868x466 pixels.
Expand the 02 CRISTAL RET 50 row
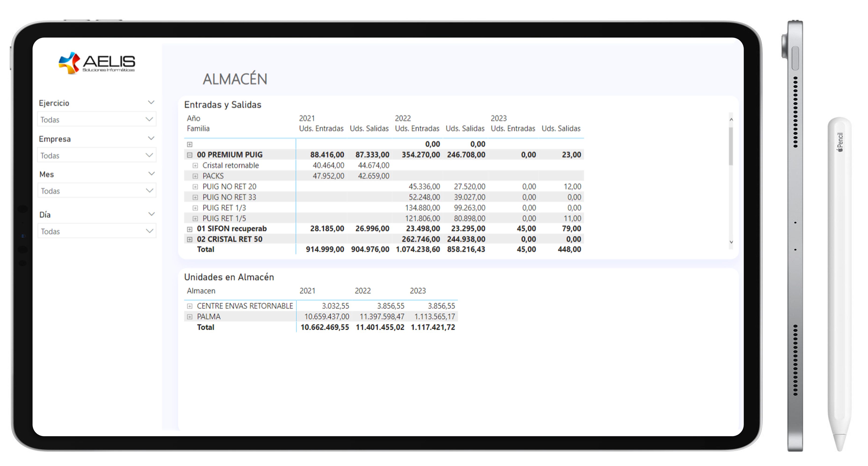[190, 240]
